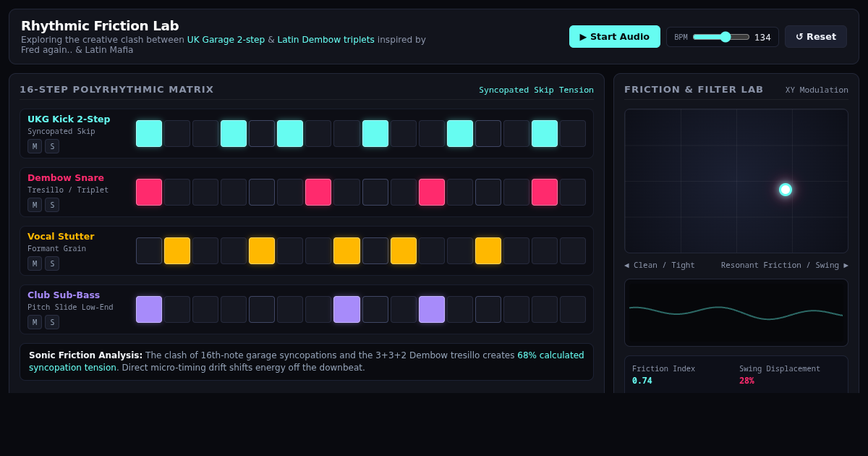
Task: Turn off step 1 of UKG Kick row
Action: click(149, 134)
